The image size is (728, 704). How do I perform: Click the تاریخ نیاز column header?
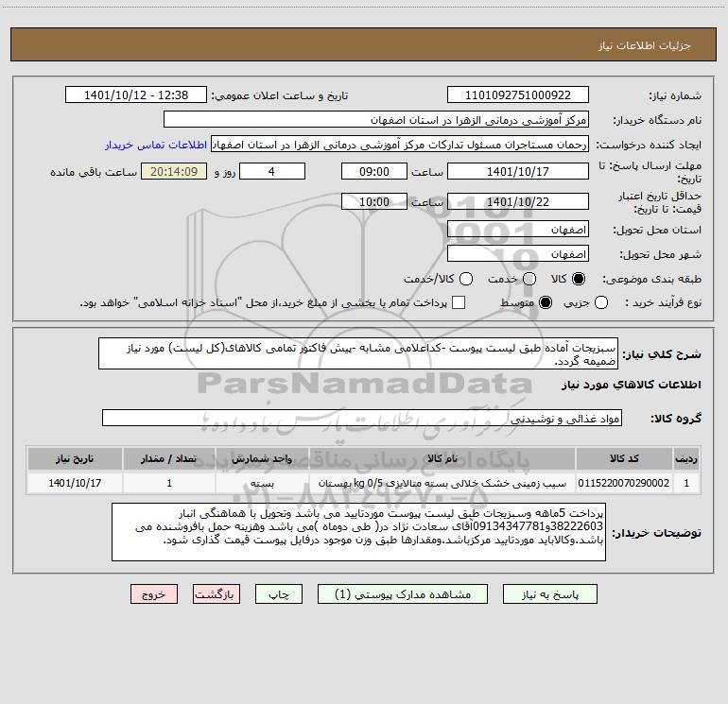pyautogui.click(x=76, y=458)
